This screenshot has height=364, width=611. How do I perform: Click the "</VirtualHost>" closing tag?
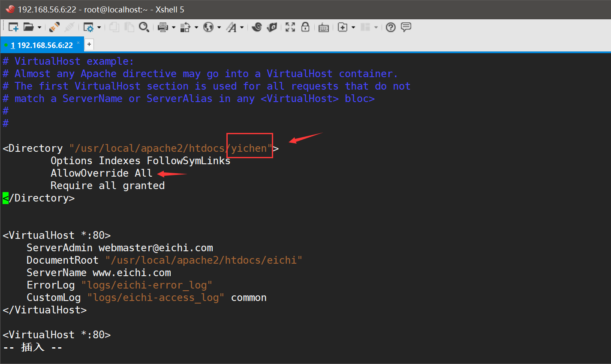coord(45,310)
